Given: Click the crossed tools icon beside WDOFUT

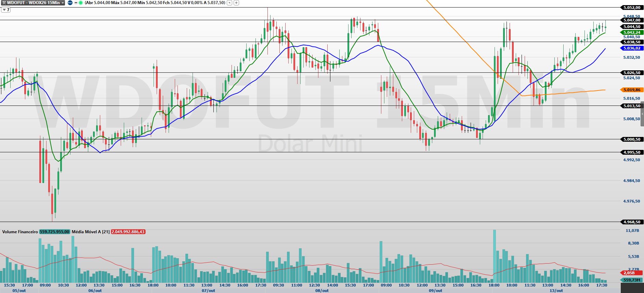Looking at the screenshot, I should pyautogui.click(x=4, y=3).
